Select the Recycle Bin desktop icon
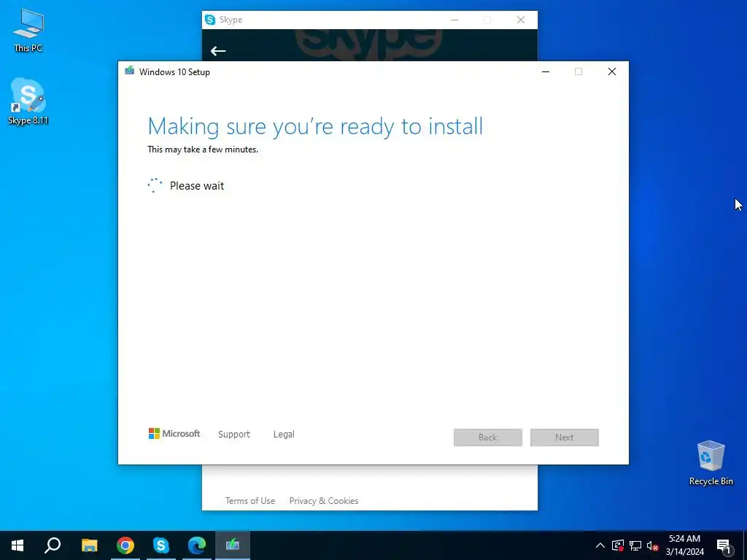 (x=711, y=463)
